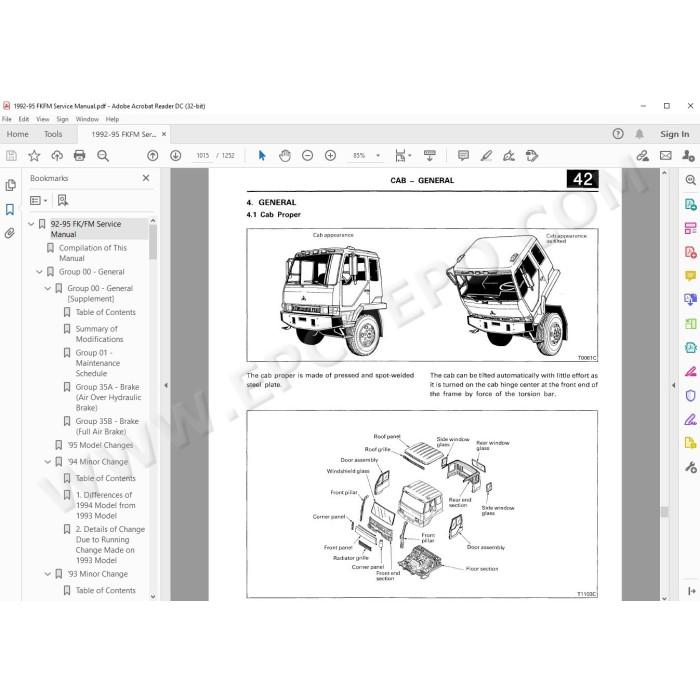Image resolution: width=700 pixels, height=700 pixels.
Task: Close the Bookmarks panel
Action: [x=146, y=178]
